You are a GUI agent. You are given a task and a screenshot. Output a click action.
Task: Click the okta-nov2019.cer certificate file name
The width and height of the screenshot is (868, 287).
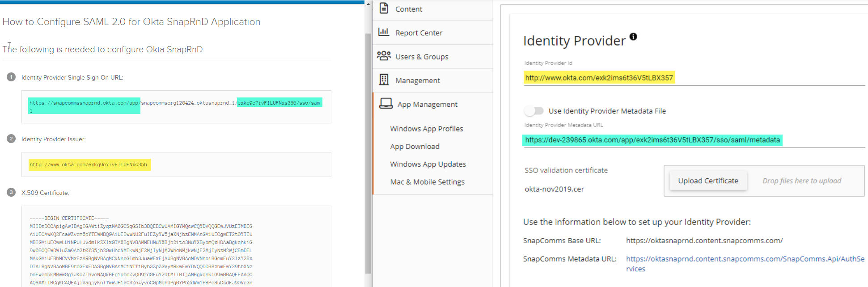tap(554, 189)
